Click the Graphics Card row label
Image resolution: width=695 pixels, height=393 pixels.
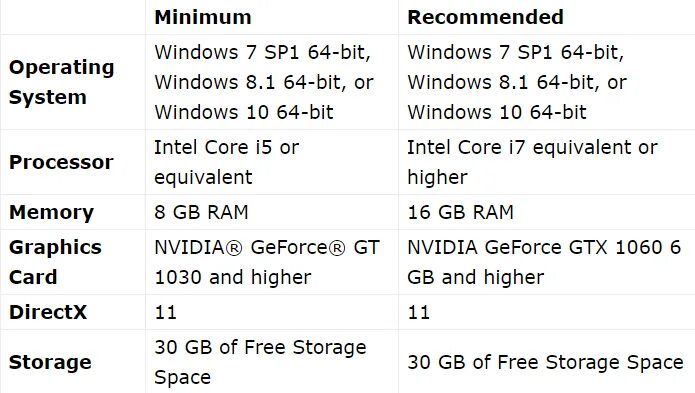(x=55, y=262)
